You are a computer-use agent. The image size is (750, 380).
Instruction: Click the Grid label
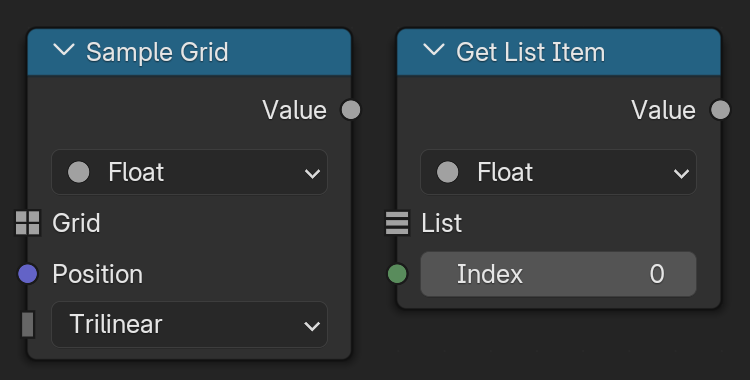77,223
